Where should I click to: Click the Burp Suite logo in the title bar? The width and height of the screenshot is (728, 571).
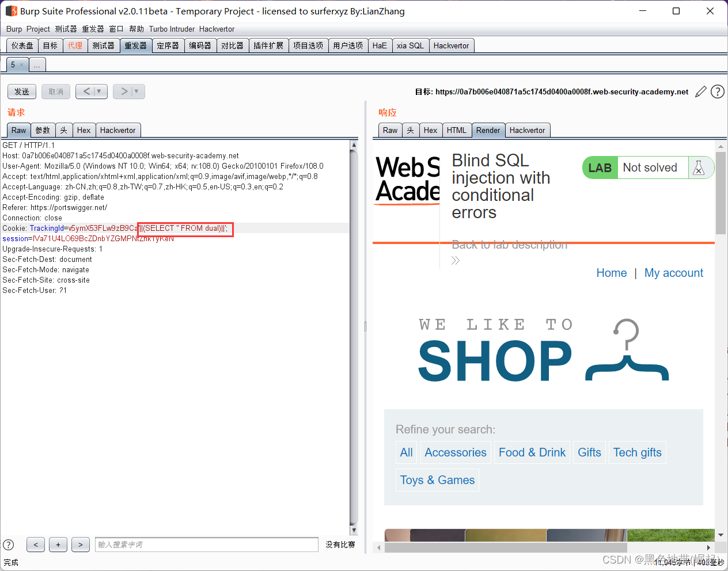click(12, 11)
